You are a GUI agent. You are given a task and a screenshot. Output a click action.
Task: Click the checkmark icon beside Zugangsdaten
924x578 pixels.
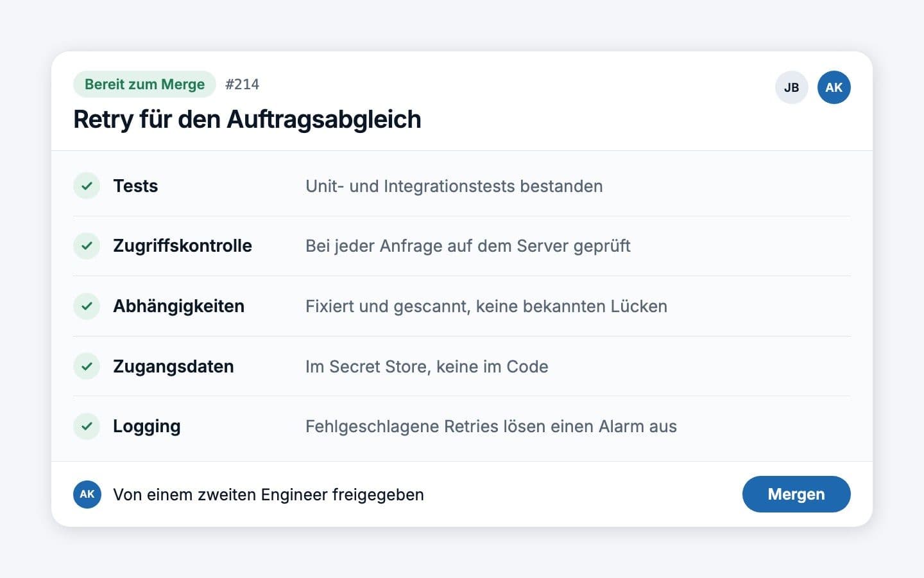(87, 366)
